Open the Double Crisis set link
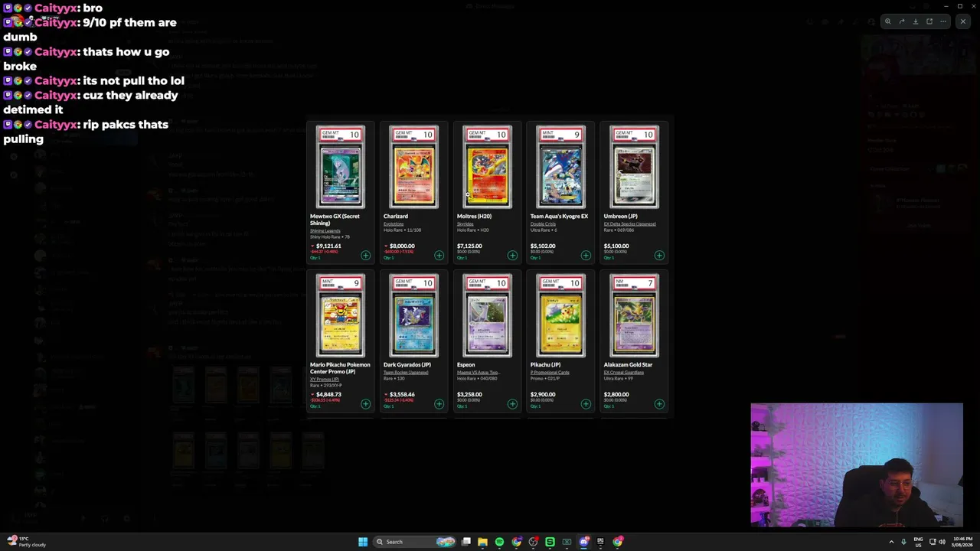 coord(543,224)
